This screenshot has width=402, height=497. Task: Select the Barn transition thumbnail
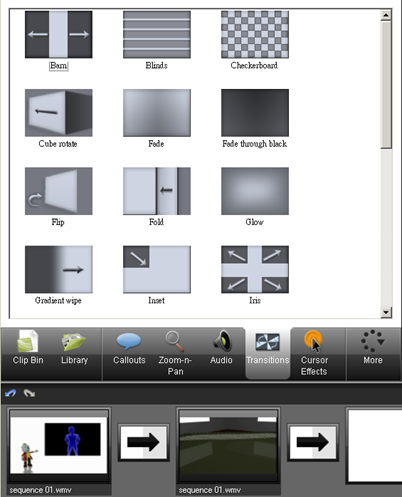pos(59,34)
